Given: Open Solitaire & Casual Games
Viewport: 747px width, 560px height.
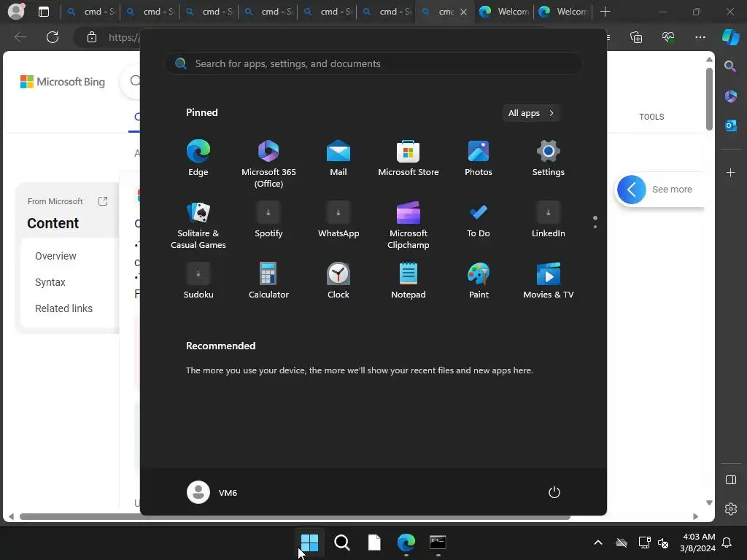Looking at the screenshot, I should [198, 225].
